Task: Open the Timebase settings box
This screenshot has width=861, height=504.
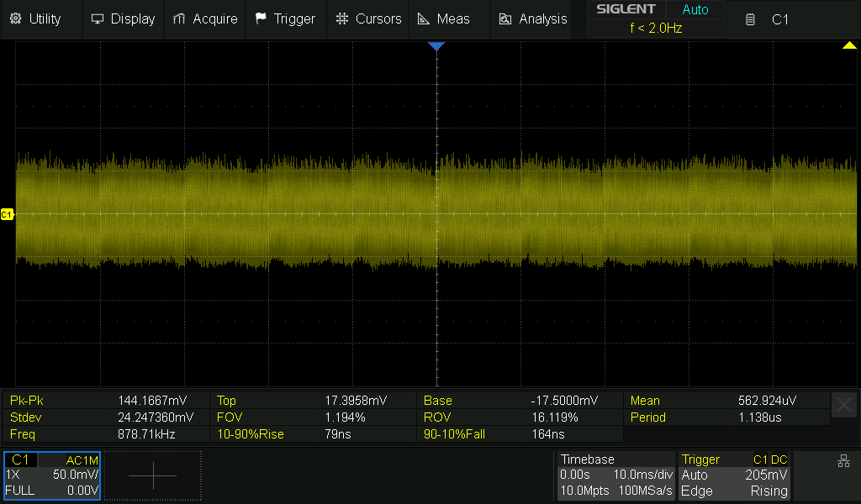Action: coord(615,475)
